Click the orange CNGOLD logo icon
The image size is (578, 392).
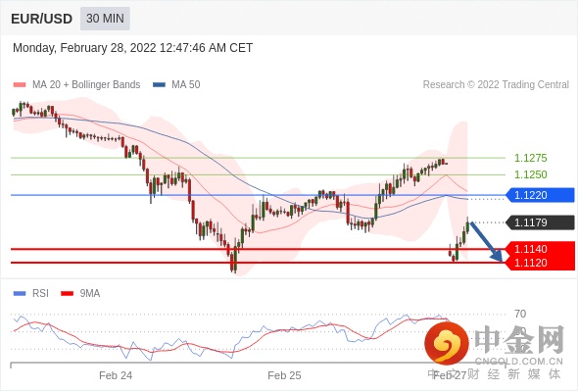(x=447, y=343)
